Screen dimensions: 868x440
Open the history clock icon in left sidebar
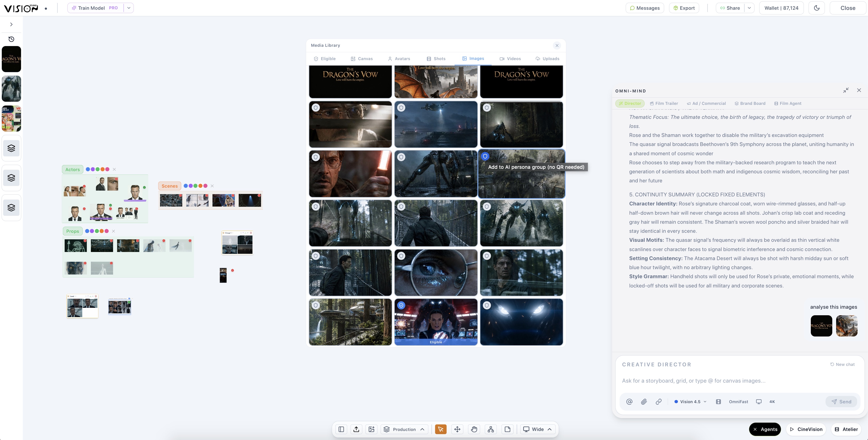tap(11, 39)
